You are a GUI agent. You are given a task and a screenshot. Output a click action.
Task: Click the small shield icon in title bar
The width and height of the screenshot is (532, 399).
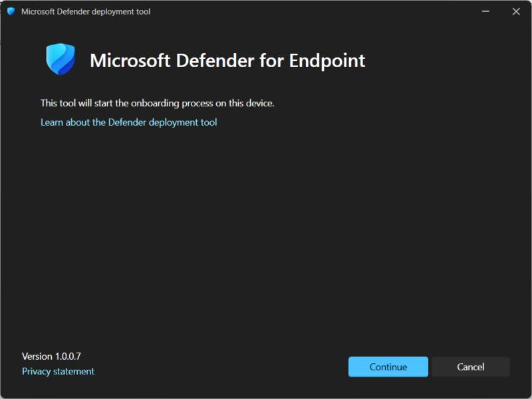coord(11,11)
